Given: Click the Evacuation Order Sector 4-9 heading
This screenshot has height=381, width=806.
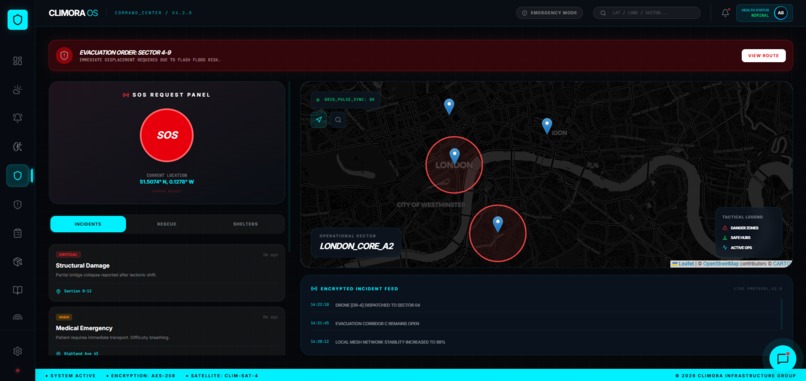Looking at the screenshot, I should [x=125, y=52].
